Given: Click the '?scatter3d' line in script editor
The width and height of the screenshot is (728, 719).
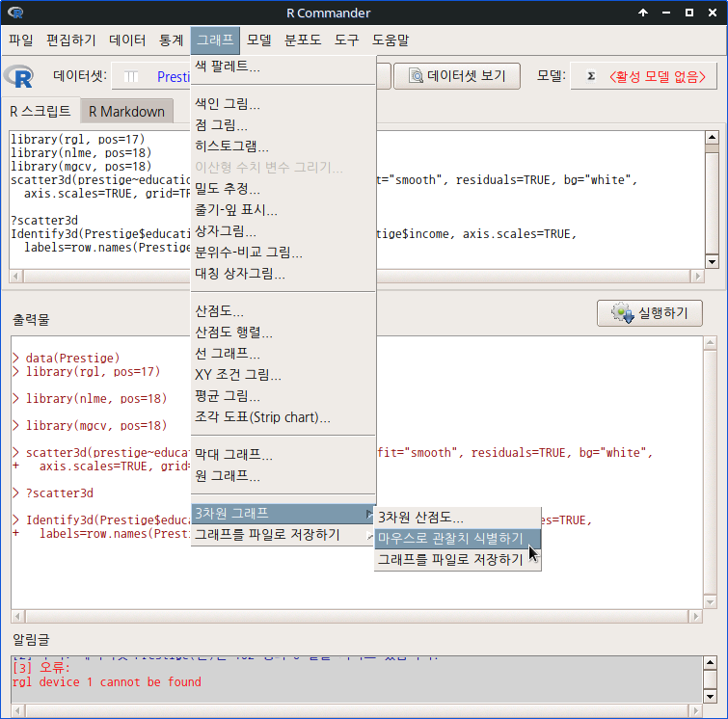Looking at the screenshot, I should pos(44,220).
